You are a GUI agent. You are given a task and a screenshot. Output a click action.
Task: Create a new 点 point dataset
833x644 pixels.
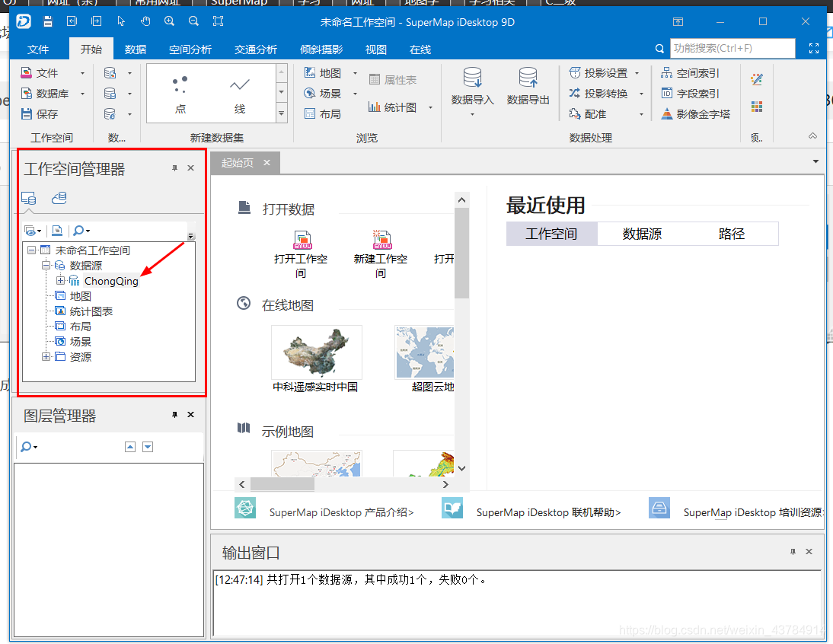[x=180, y=94]
